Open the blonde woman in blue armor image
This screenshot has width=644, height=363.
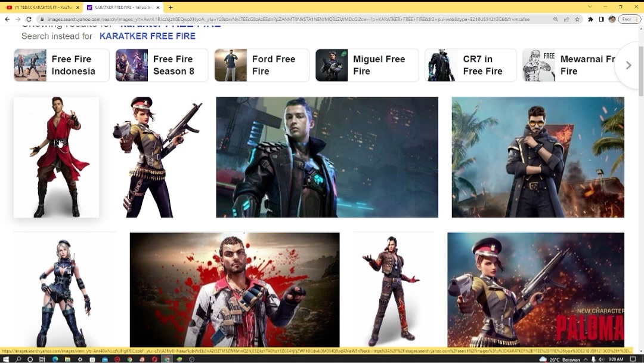(65, 290)
